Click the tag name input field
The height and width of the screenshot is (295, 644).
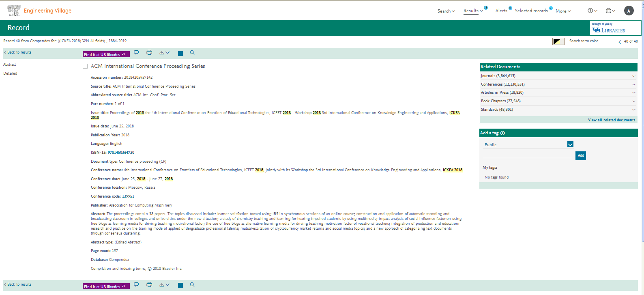(527, 155)
